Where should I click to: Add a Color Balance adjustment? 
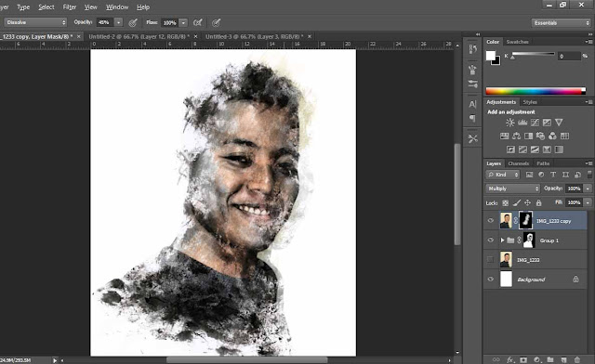(x=517, y=136)
